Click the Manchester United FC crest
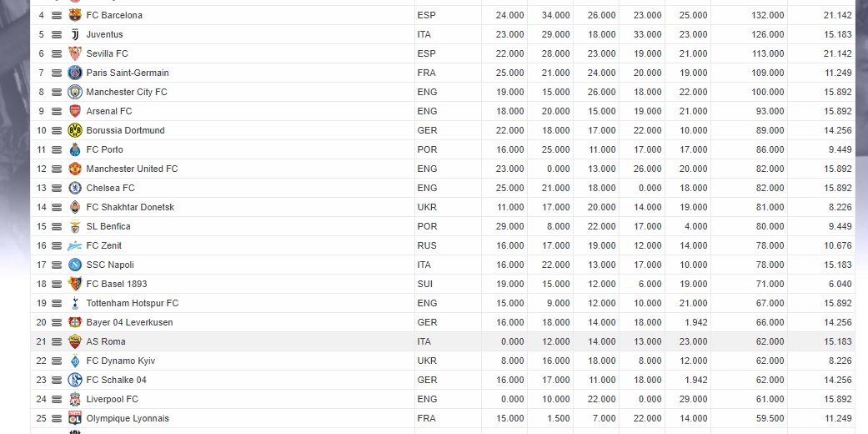This screenshot has width=868, height=434. pos(75,169)
